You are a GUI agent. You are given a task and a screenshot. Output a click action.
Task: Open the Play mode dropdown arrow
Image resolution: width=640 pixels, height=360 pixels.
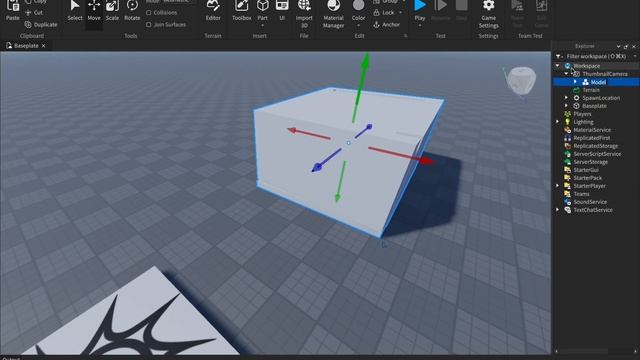420,26
